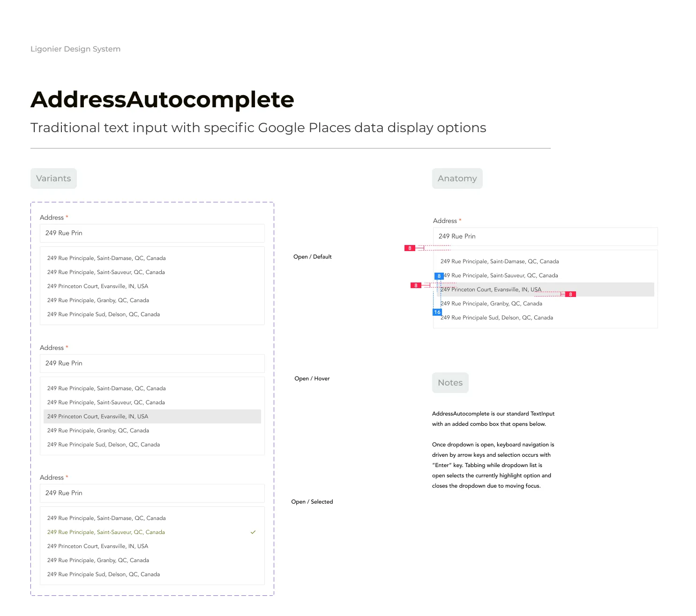Viewport: 696px width, 616px height.
Task: Click the blue 8 spacing badge
Action: click(x=439, y=276)
